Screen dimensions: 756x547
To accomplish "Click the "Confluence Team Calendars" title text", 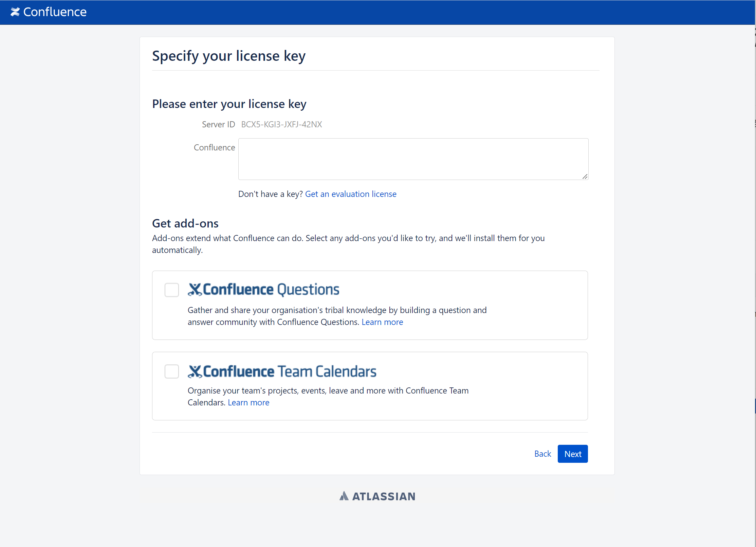I will (290, 371).
